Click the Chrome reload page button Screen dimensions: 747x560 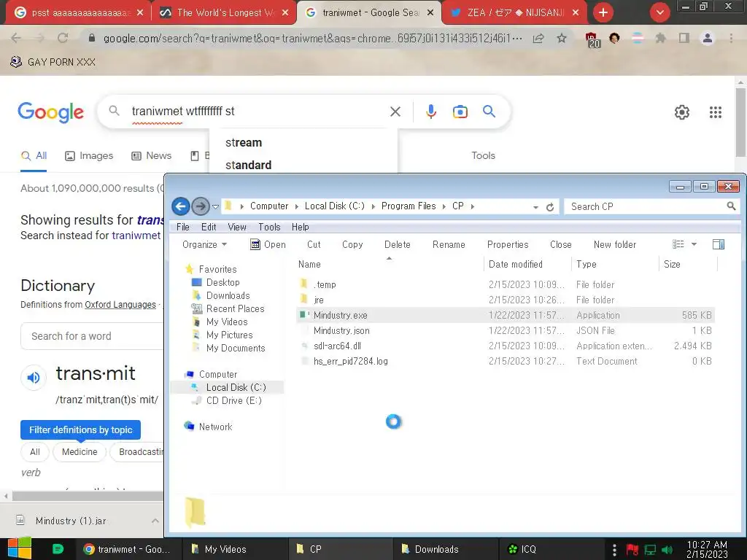tap(63, 38)
